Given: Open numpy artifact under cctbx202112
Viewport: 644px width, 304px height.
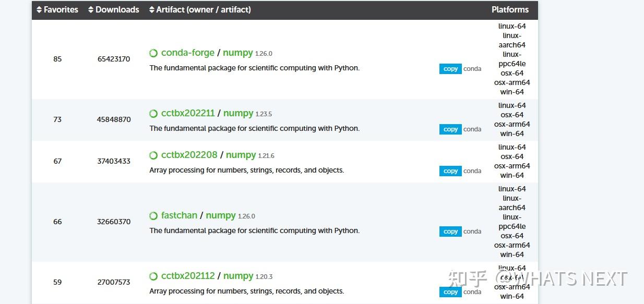Looking at the screenshot, I should click(x=238, y=276).
